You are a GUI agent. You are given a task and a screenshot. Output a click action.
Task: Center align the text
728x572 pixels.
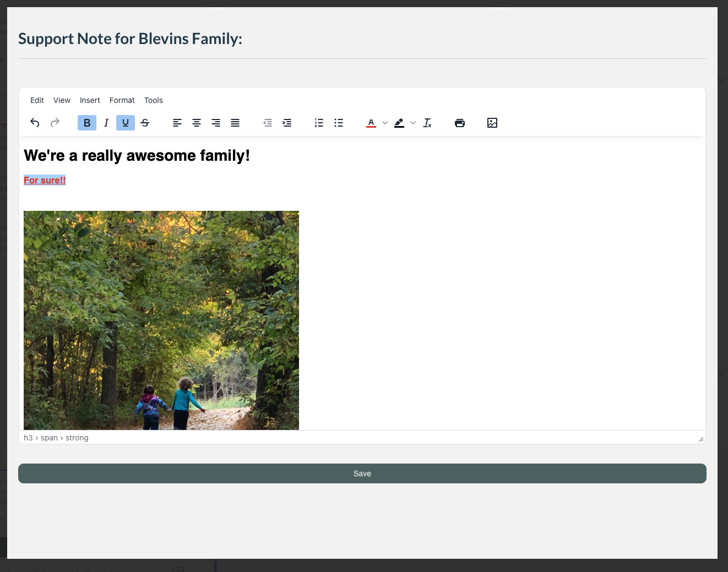pos(197,123)
